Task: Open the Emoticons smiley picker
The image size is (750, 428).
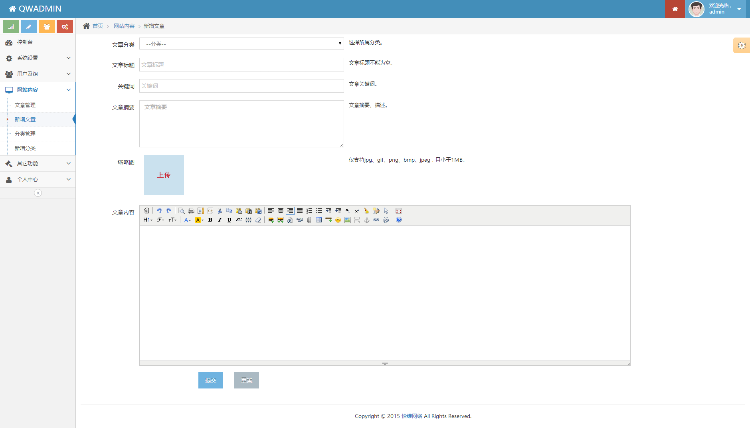Action: (x=338, y=220)
